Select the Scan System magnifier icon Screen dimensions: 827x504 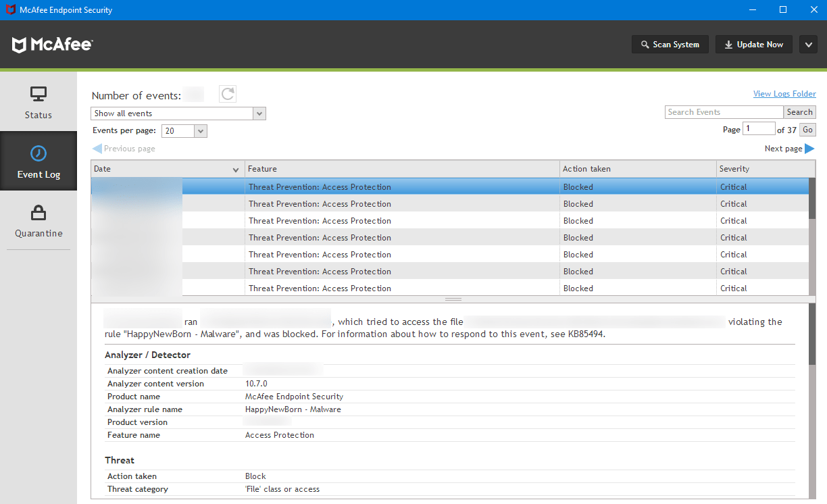point(644,44)
